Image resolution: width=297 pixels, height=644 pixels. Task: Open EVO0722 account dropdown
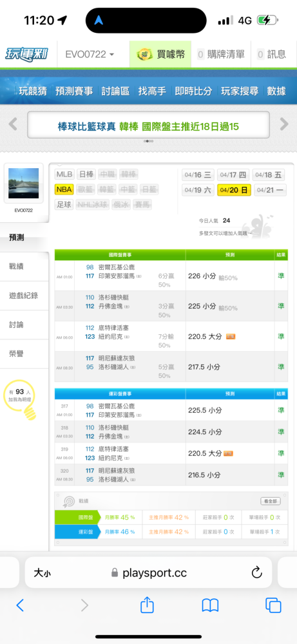pyautogui.click(x=90, y=54)
